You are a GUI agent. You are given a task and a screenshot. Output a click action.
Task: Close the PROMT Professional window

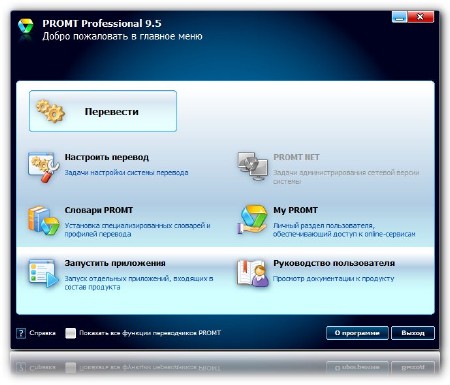tap(421, 17)
